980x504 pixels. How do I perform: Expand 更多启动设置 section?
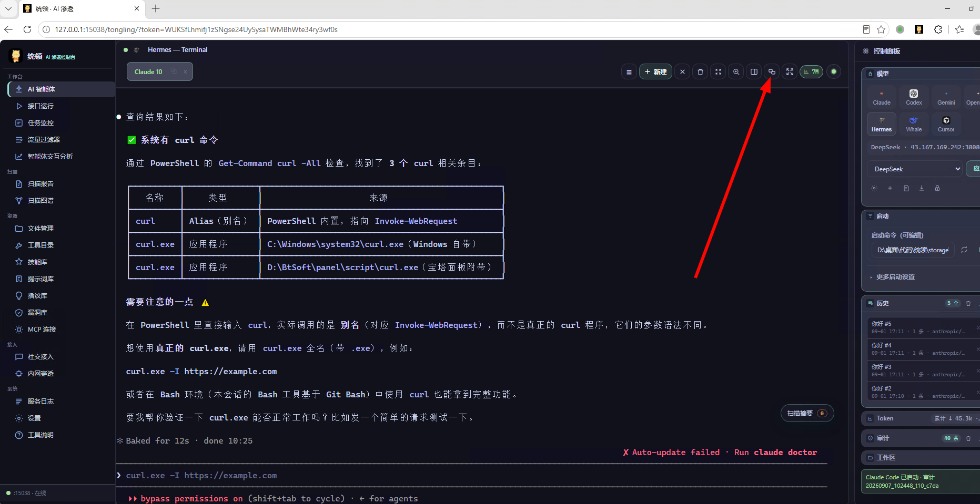pyautogui.click(x=895, y=277)
